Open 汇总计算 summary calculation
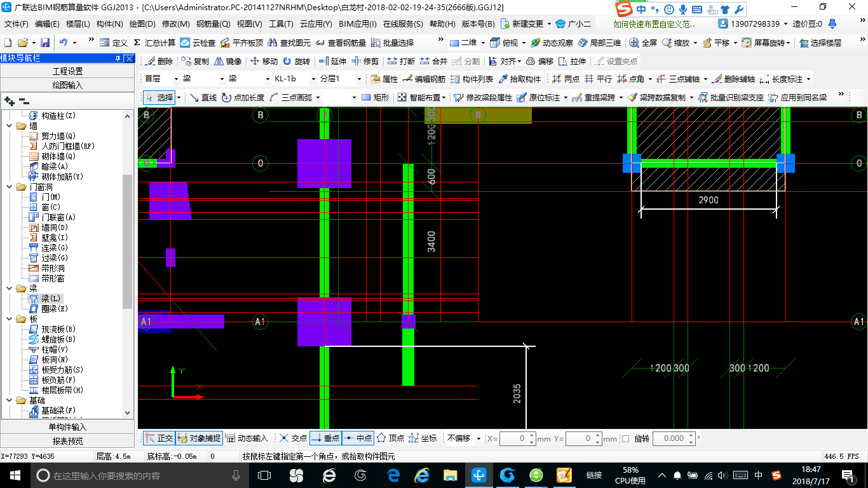This screenshot has width=868, height=488. [154, 43]
